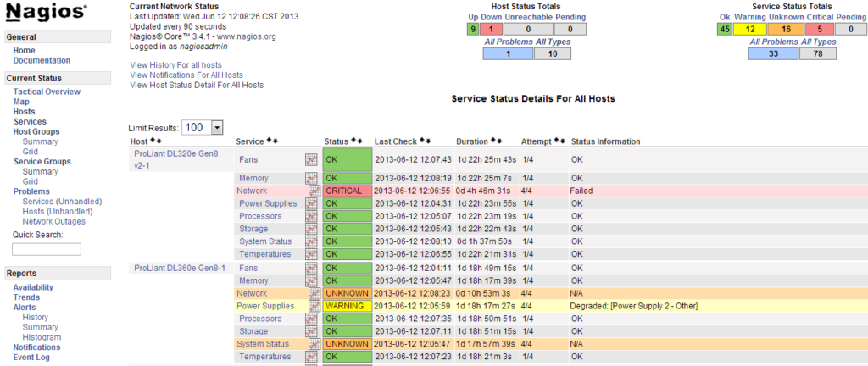Open graph icon for Power Supplies WARNING row

pos(314,306)
